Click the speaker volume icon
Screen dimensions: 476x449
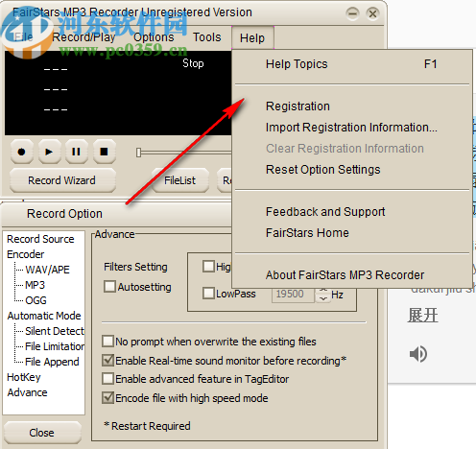tap(418, 354)
